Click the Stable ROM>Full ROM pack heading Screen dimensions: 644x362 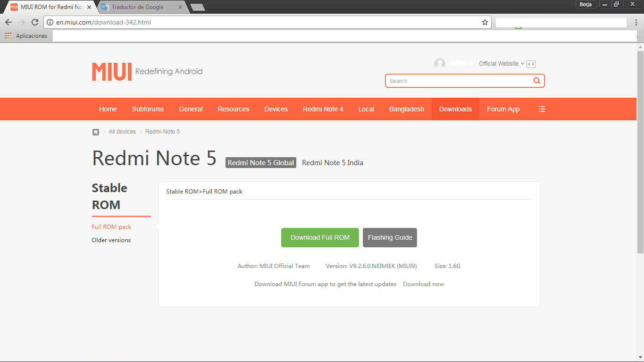click(204, 191)
